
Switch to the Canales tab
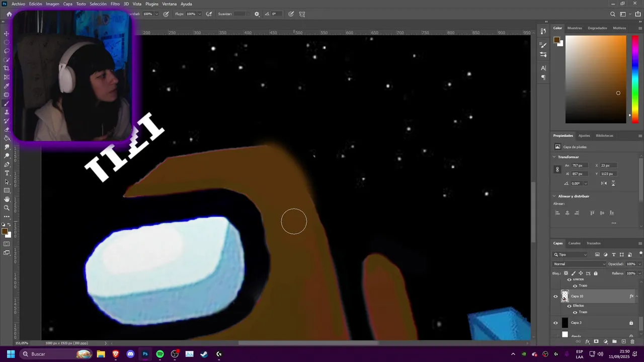pyautogui.click(x=575, y=243)
